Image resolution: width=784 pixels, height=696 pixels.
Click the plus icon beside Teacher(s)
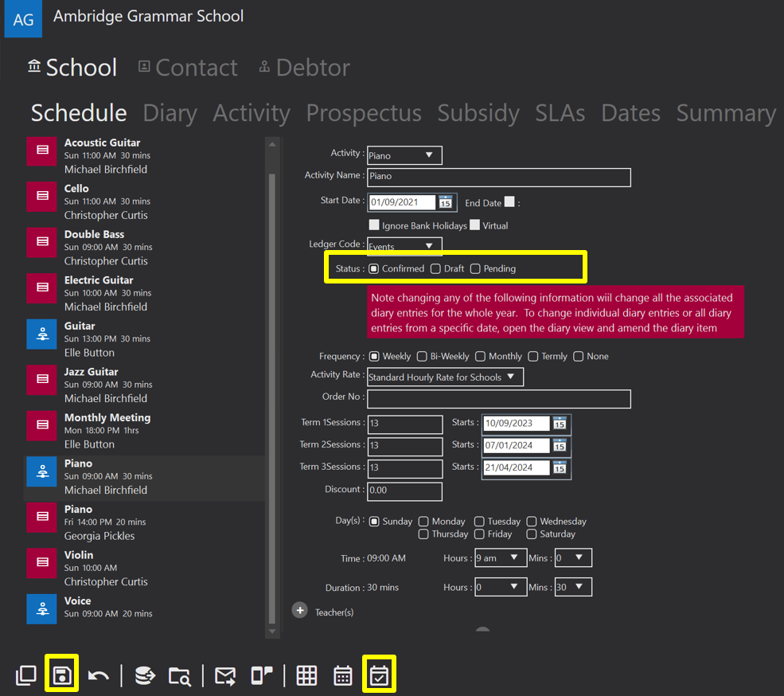299,611
